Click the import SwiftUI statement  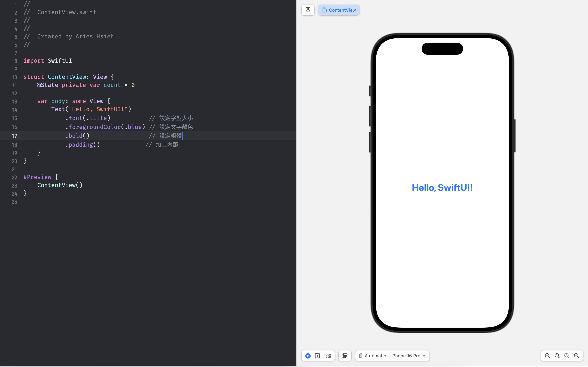point(47,61)
